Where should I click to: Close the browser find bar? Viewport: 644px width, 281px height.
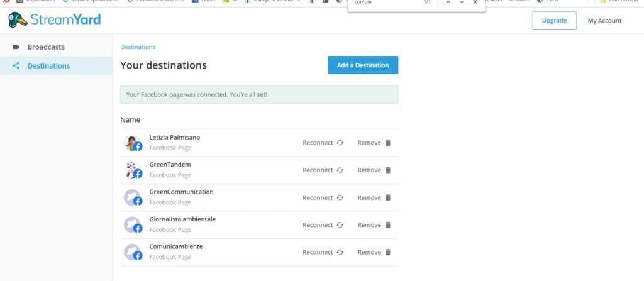475,3
